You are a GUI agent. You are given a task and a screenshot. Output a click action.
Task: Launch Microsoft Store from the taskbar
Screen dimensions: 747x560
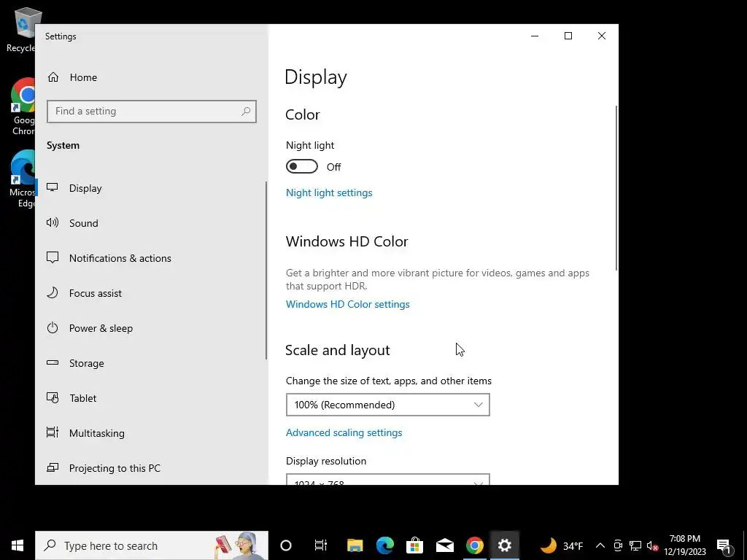tap(414, 545)
